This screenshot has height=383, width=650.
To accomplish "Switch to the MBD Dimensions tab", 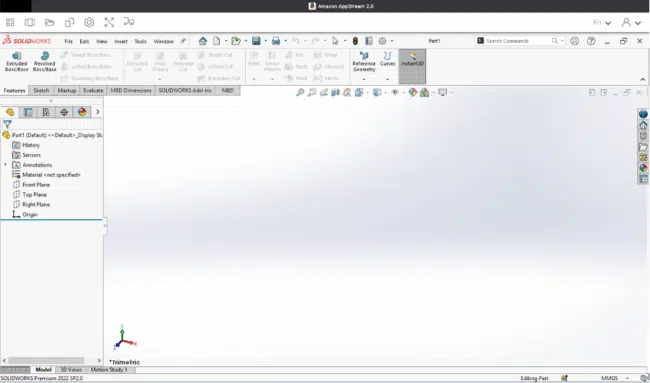I will coord(131,90).
